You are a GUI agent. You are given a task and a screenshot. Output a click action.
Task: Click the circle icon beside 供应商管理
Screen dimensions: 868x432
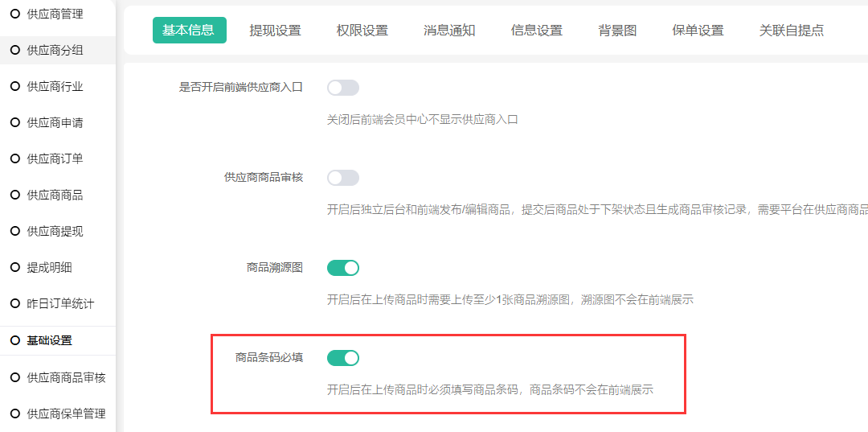pos(14,14)
